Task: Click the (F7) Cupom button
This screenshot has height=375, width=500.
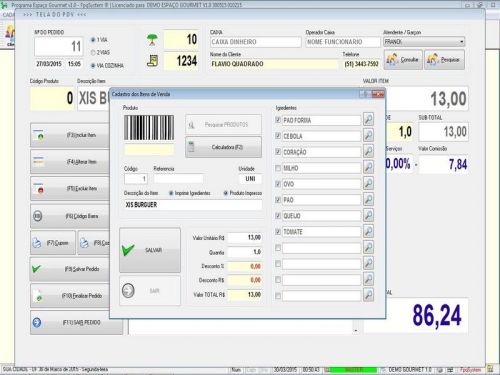Action: click(x=53, y=243)
